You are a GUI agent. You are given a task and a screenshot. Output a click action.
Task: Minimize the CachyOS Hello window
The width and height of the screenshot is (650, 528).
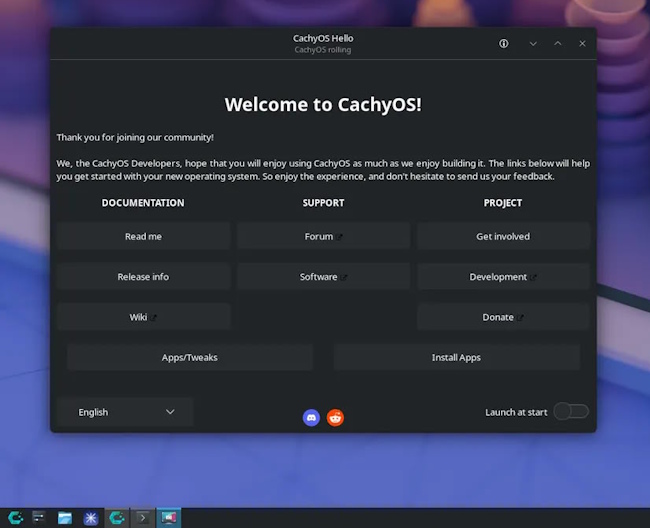point(533,44)
